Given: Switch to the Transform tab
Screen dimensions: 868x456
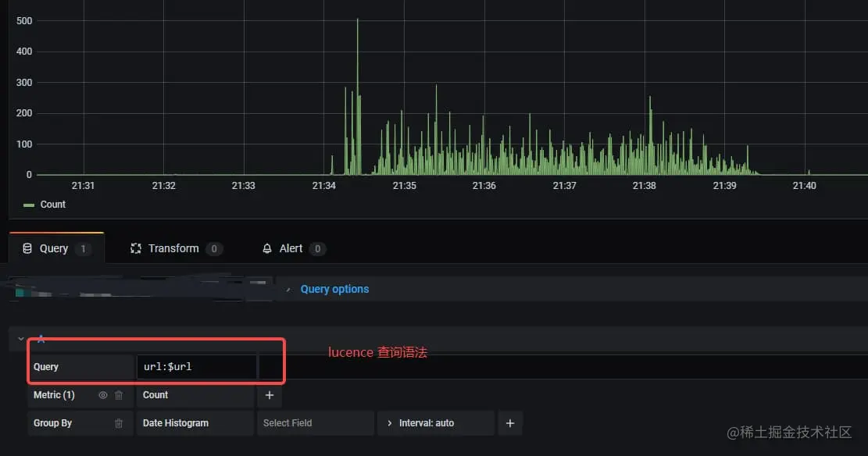Looking at the screenshot, I should click(175, 248).
